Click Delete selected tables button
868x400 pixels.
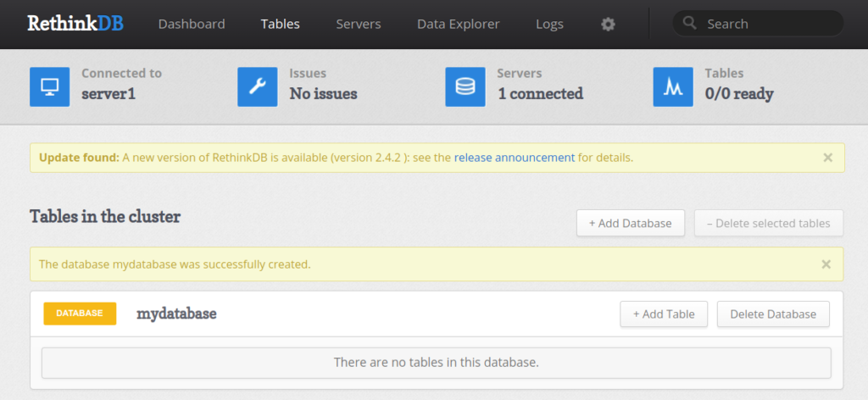tap(769, 223)
